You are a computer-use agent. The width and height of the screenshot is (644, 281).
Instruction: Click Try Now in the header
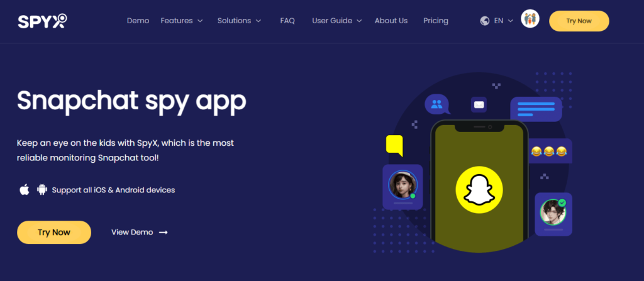[x=579, y=21]
